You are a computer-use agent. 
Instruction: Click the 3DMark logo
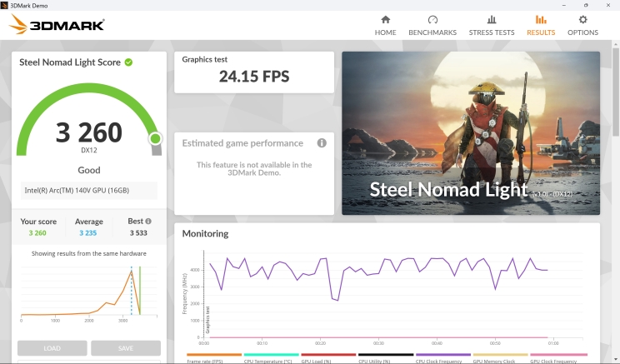click(57, 25)
